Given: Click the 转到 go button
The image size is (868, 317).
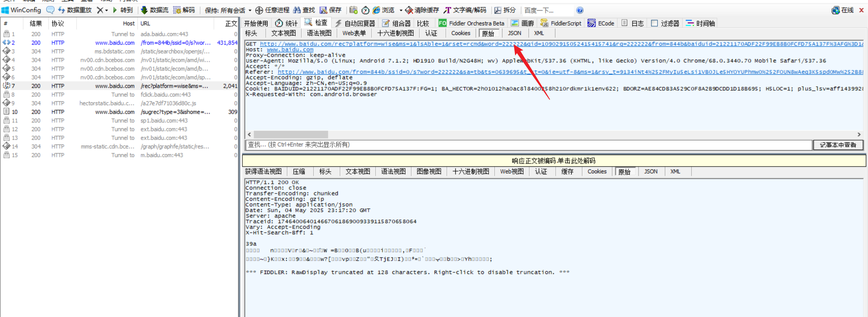Looking at the screenshot, I should point(123,10).
